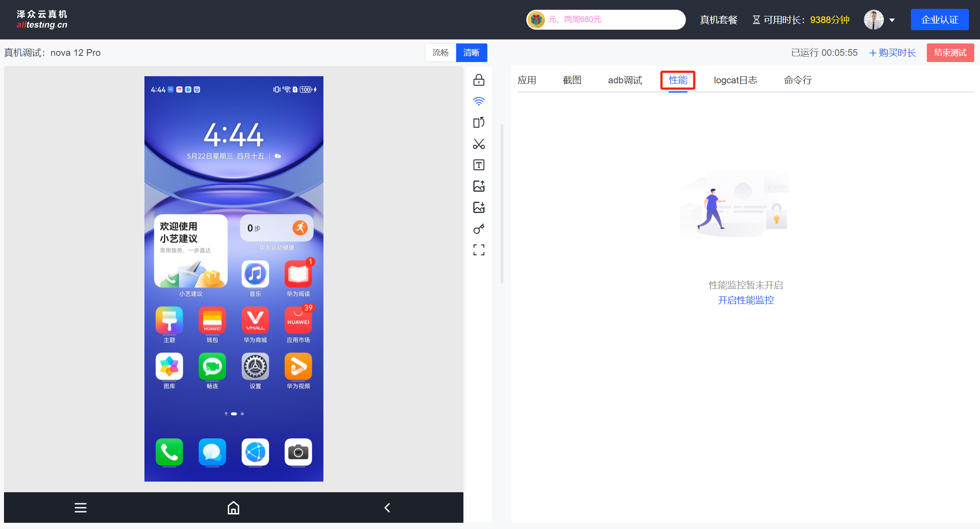The height and width of the screenshot is (529, 980).
Task: Click the 开启性能监控 link
Action: point(746,300)
